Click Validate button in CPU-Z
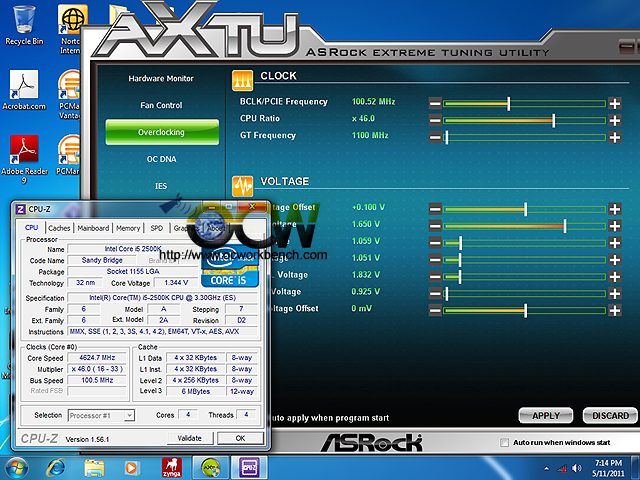Screen dimensions: 640x480 pos(190,438)
